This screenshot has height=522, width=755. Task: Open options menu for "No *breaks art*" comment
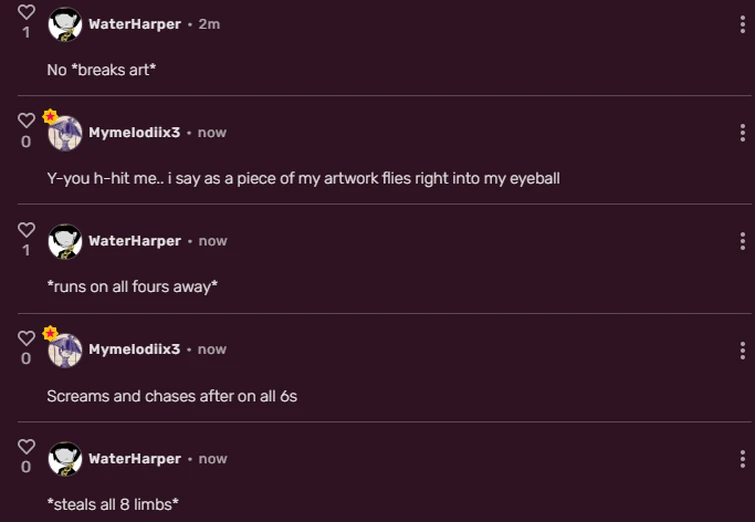[742, 24]
